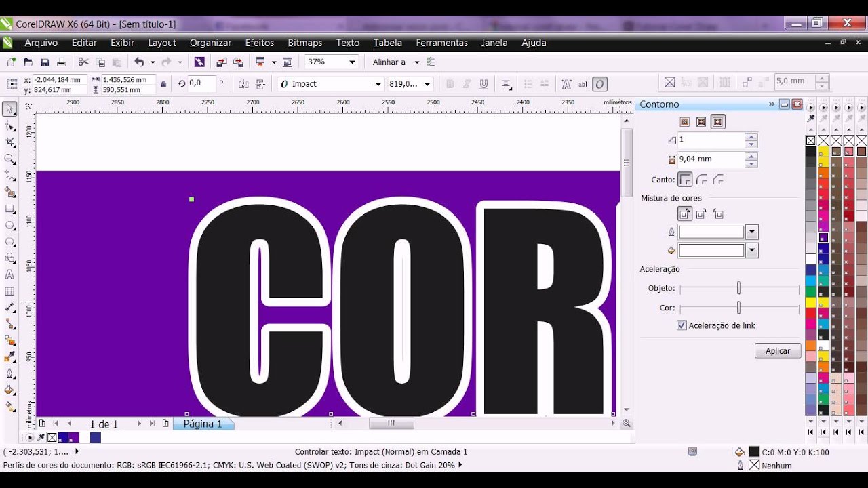Switch to the Página 1 tab
868x488 pixels.
tap(203, 424)
